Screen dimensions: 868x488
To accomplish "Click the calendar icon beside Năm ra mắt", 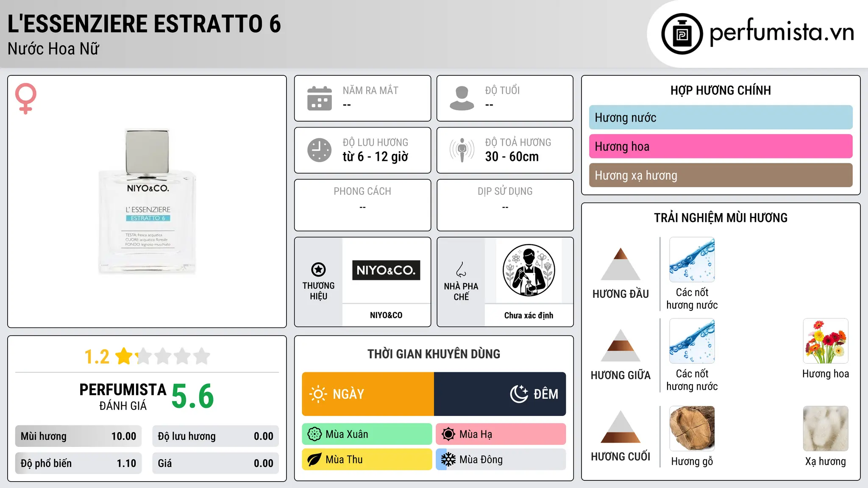I will coord(320,98).
